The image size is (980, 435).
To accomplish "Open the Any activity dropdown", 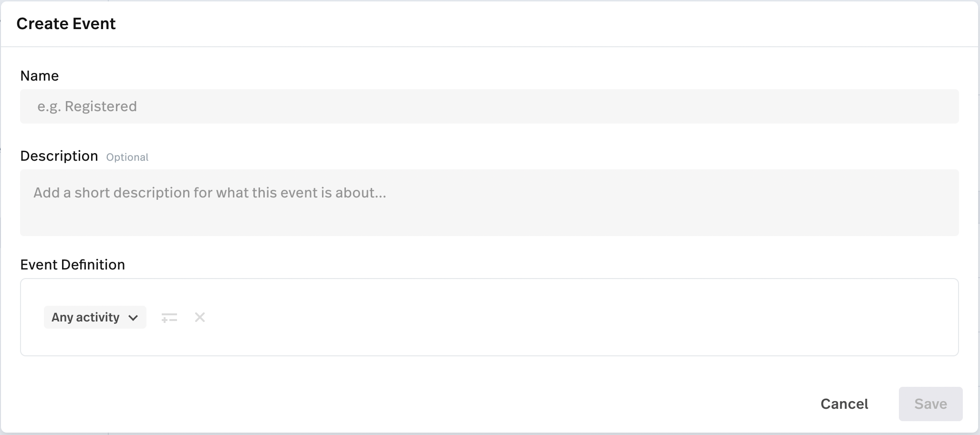I will [x=95, y=317].
